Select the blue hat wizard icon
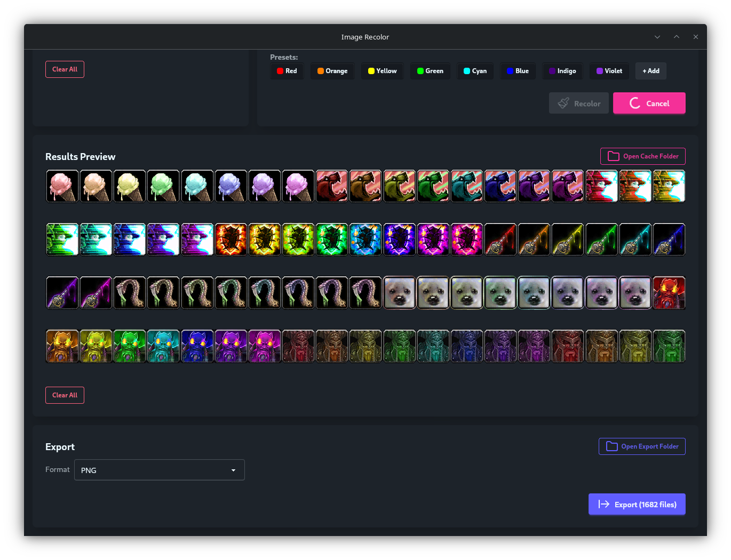The width and height of the screenshot is (731, 560). coord(130,239)
